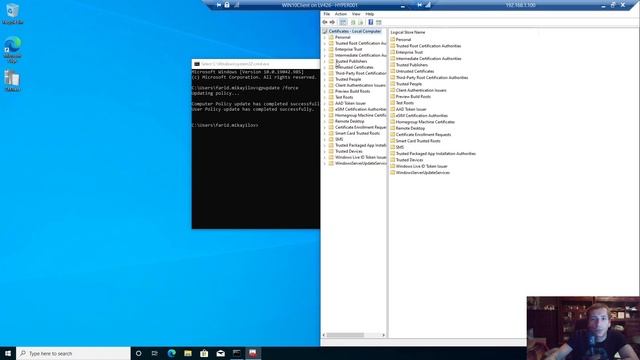The width and height of the screenshot is (640, 360).
Task: Open the File menu
Action: (x=327, y=14)
